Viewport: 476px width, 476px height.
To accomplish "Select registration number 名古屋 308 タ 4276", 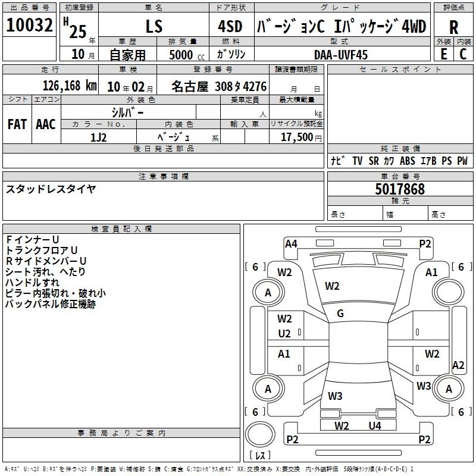I will coord(219,86).
